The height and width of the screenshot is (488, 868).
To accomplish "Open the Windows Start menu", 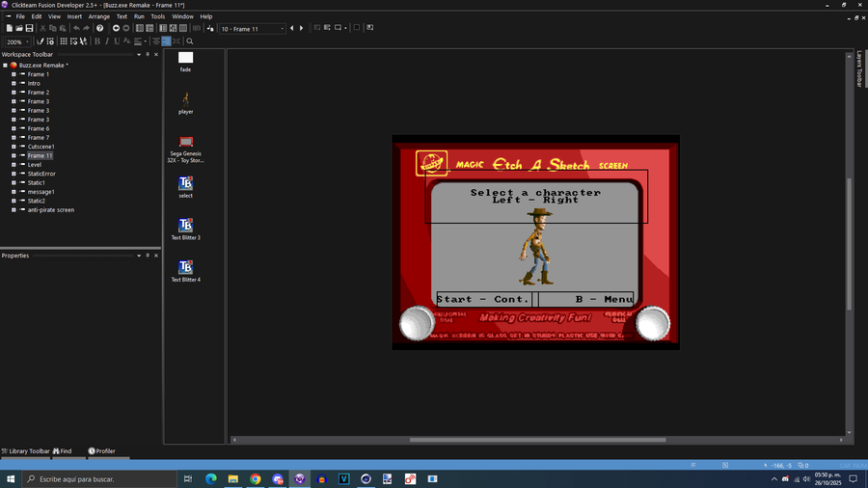I will [x=11, y=478].
